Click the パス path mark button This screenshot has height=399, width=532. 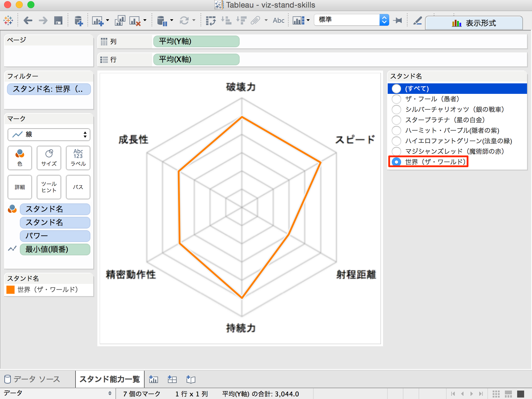point(78,187)
